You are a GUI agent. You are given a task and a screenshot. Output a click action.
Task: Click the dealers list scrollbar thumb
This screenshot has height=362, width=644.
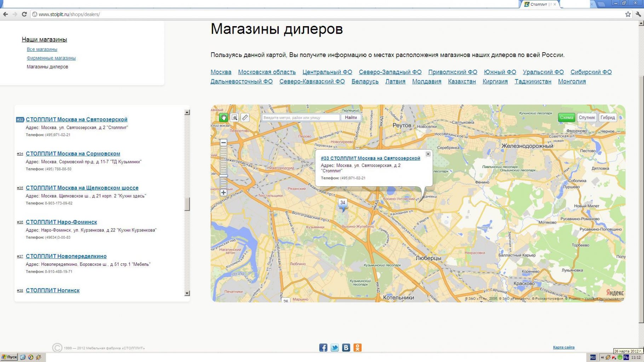[x=187, y=204]
